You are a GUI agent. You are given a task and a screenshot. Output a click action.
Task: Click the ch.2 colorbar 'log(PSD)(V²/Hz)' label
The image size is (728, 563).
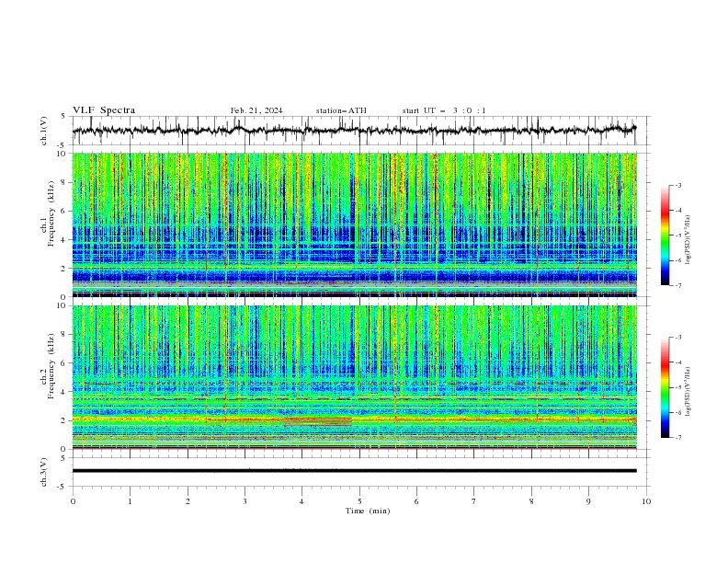tap(688, 392)
